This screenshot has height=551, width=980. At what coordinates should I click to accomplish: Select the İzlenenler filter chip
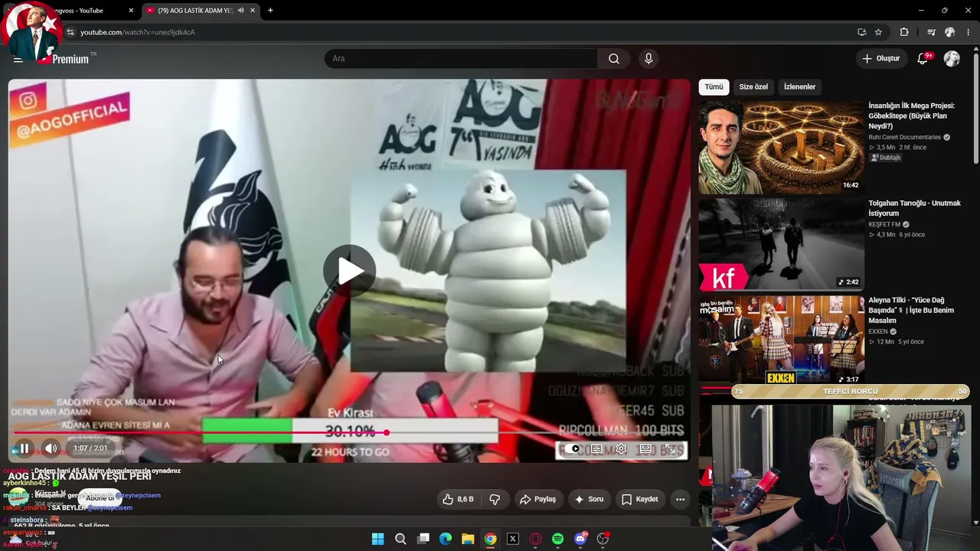[799, 87]
